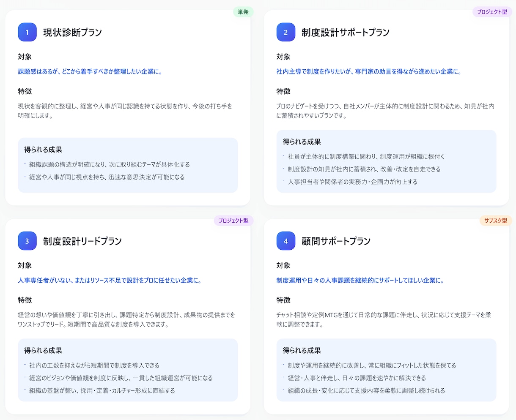Click the description 経営の想いや価値観を丁寧に引き出し

(126, 320)
